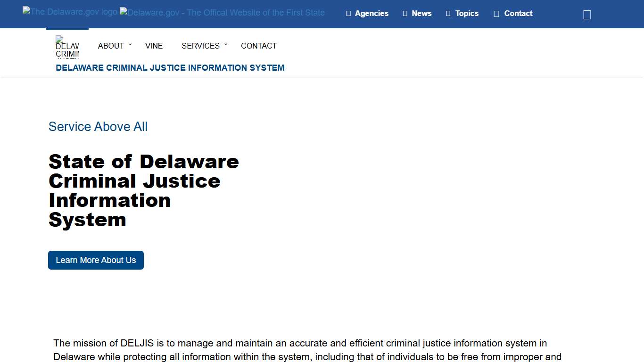
Task: Expand the ABOUT dropdown chevron
Action: [130, 44]
